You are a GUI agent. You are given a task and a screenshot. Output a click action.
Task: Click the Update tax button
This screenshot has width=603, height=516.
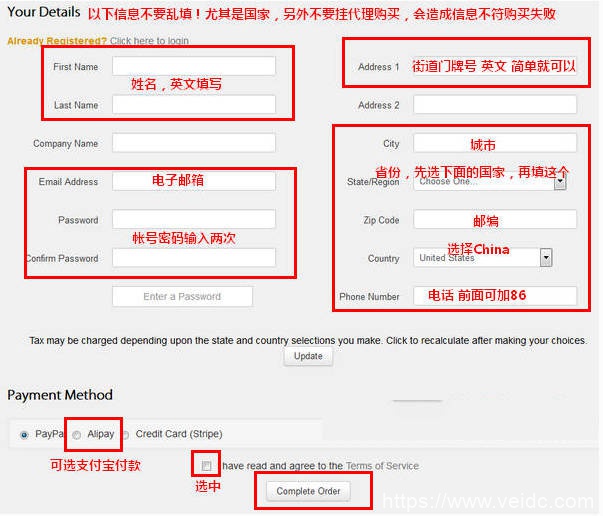[308, 356]
